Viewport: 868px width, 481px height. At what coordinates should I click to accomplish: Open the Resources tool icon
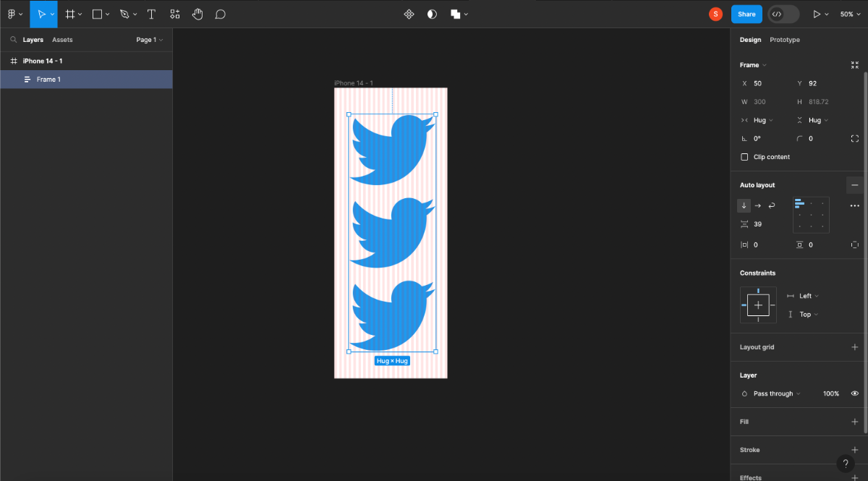[x=174, y=14]
